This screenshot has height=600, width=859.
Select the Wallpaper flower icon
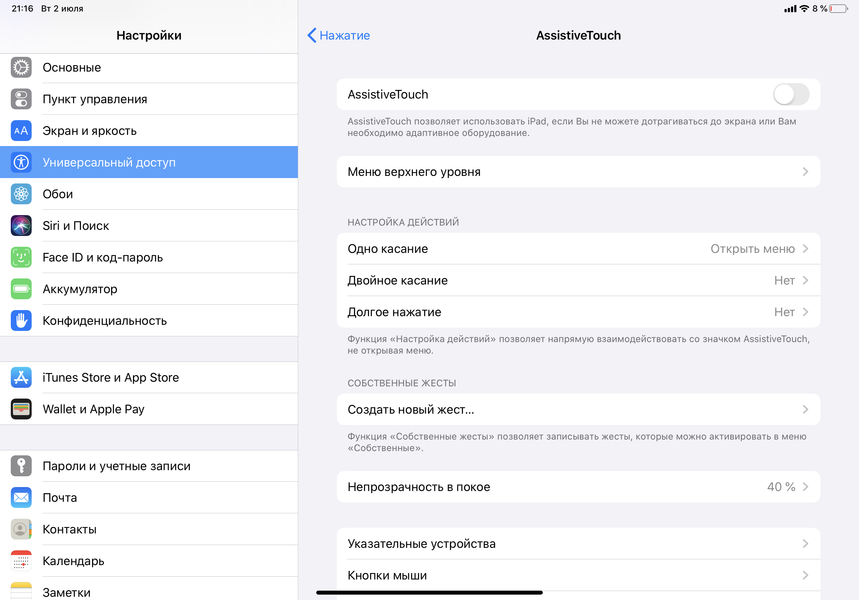pos(22,194)
